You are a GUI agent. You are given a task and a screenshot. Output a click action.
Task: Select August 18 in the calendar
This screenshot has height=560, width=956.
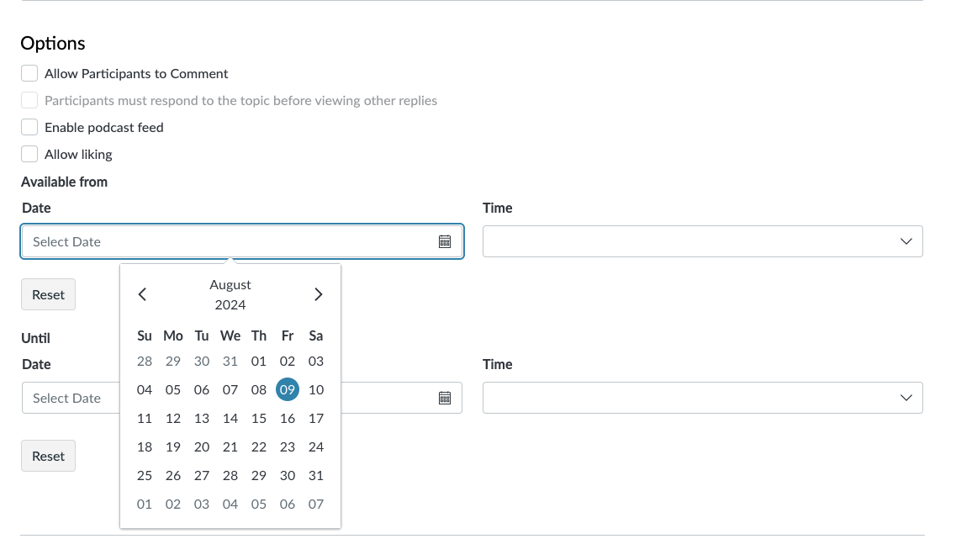pyautogui.click(x=145, y=447)
